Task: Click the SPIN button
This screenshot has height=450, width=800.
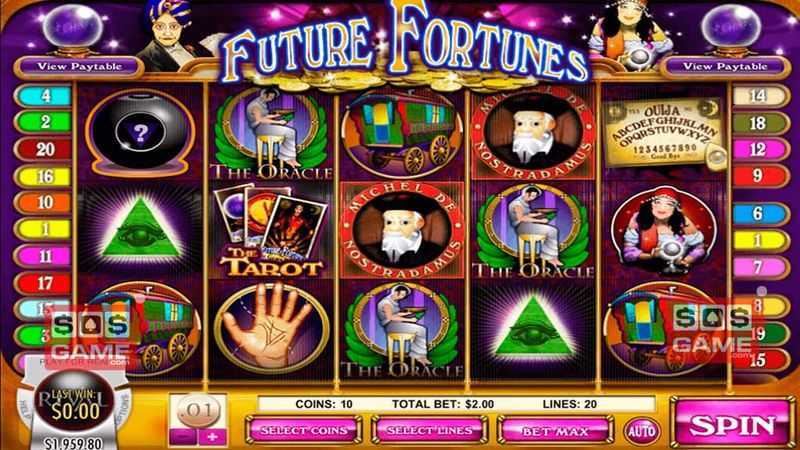Action: (x=732, y=424)
